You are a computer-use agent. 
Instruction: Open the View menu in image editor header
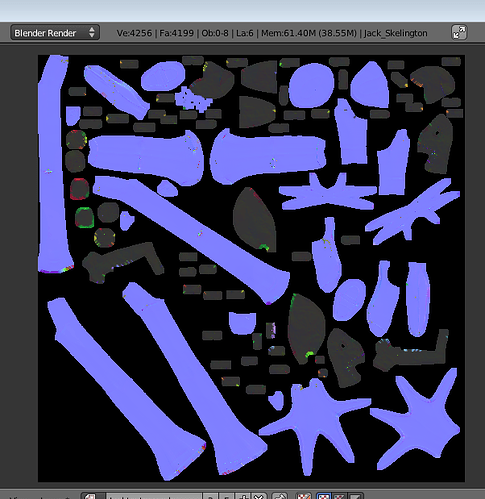click(17, 497)
